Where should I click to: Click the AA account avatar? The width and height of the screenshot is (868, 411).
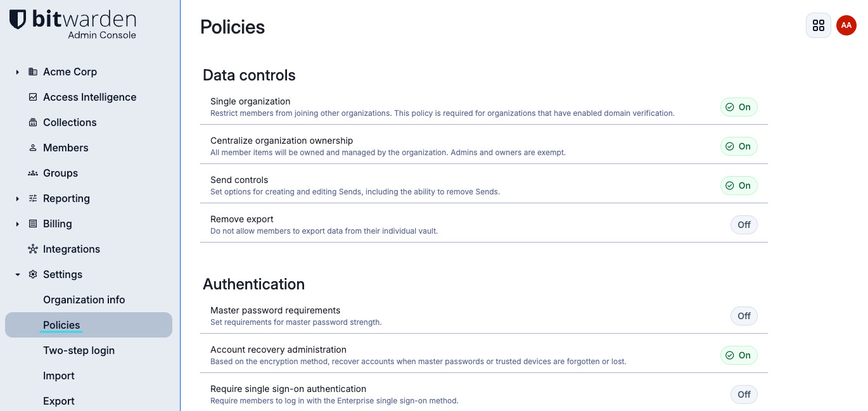(846, 25)
